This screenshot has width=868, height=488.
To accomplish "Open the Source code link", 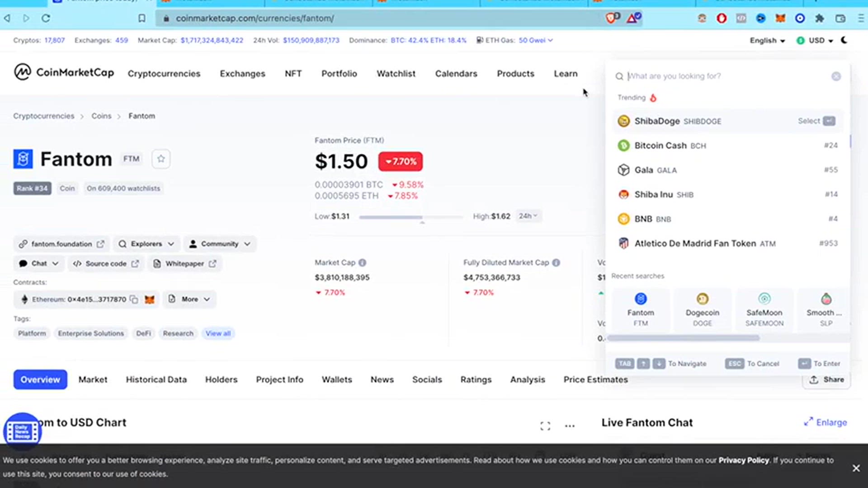I will coord(106,263).
